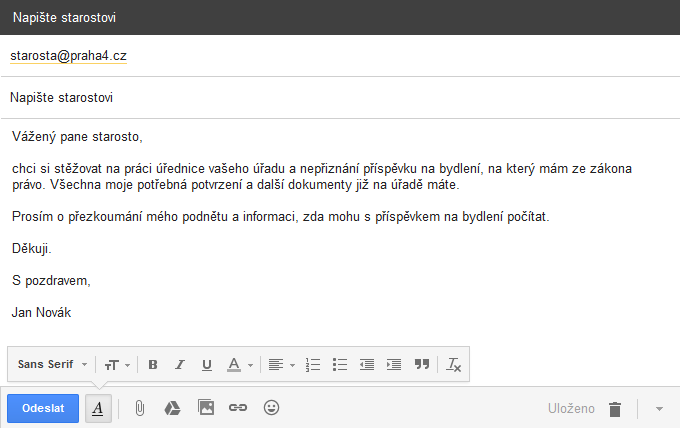Open the text size dropdown

[117, 365]
